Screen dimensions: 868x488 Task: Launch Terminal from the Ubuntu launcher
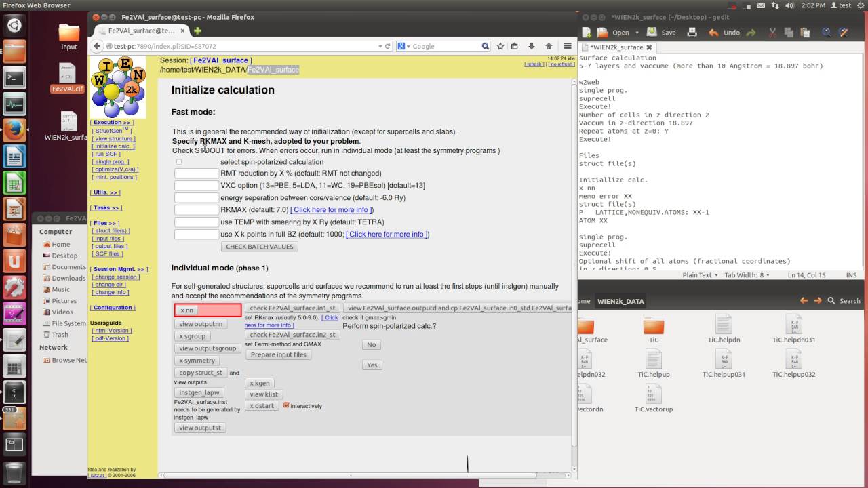click(14, 78)
